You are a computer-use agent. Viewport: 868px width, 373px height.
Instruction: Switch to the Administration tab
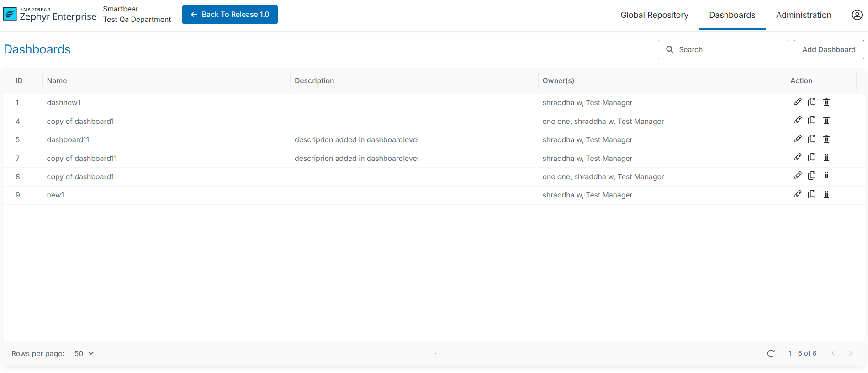[x=804, y=15]
